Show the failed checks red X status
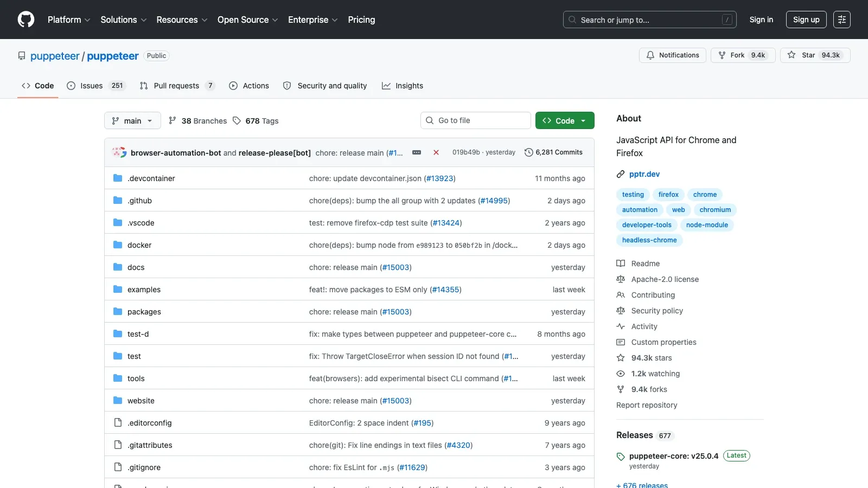 436,152
